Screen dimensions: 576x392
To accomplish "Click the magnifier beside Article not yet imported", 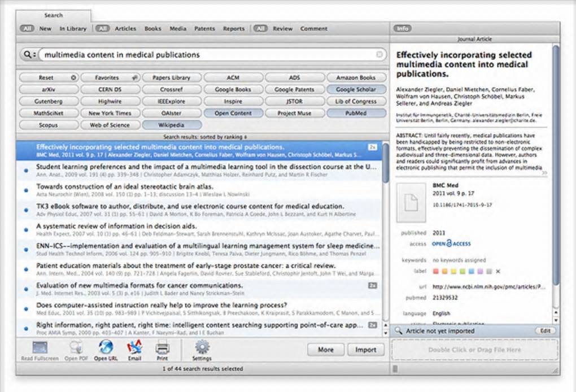I will (398, 330).
